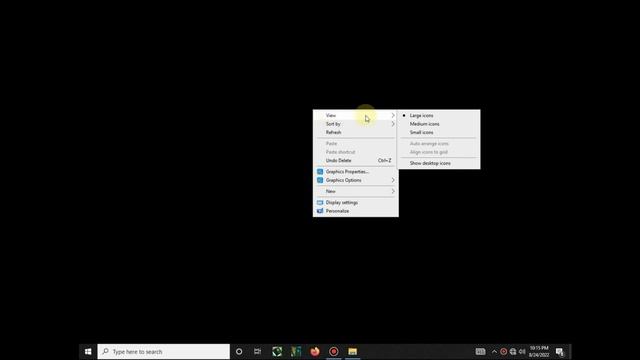
Task: Open the green app pinned after Task View
Action: (277, 351)
